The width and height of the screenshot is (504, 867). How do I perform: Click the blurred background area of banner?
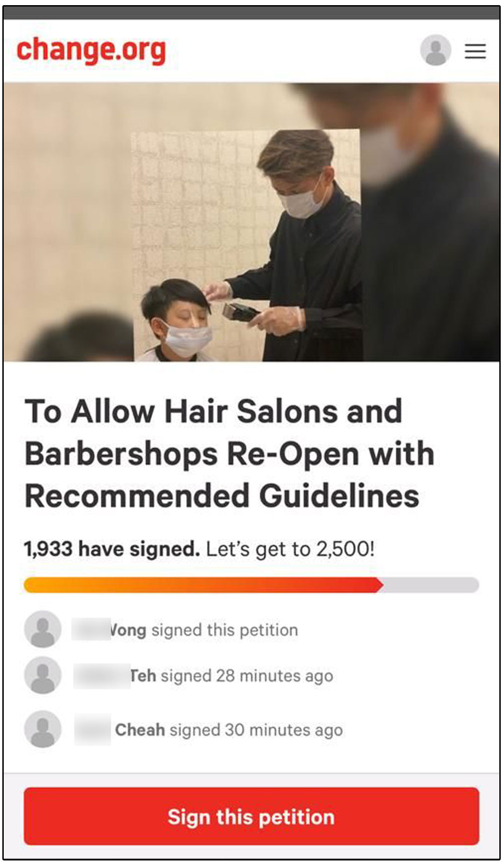tap(65, 196)
